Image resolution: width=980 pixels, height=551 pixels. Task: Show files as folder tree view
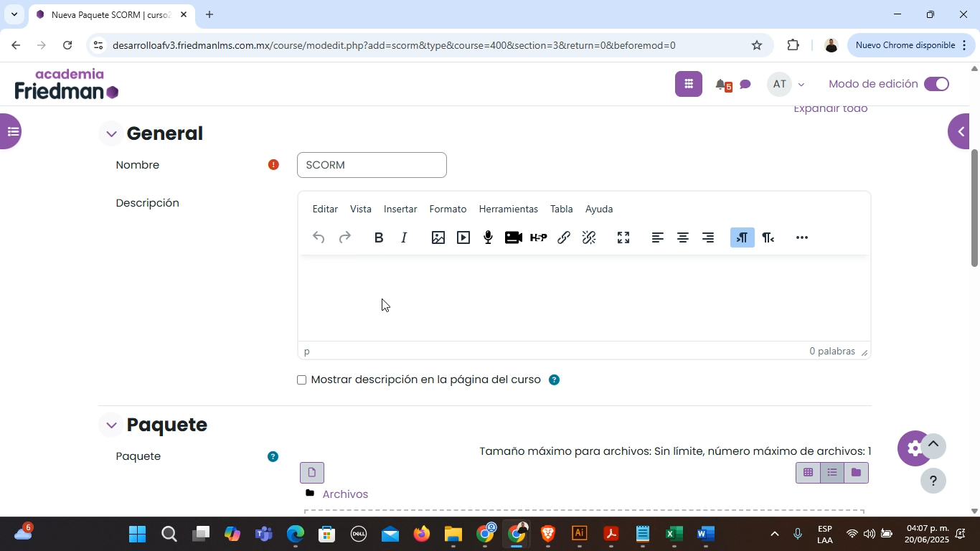click(856, 472)
